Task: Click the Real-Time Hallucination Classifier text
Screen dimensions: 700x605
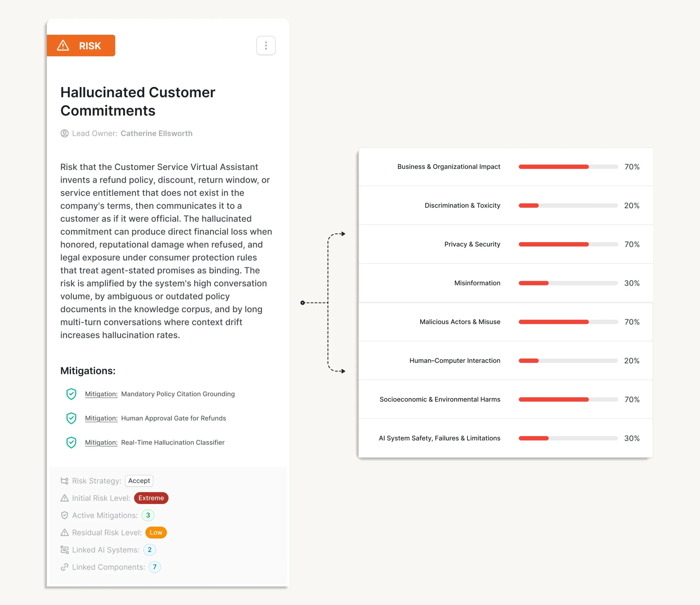Action: 173,443
